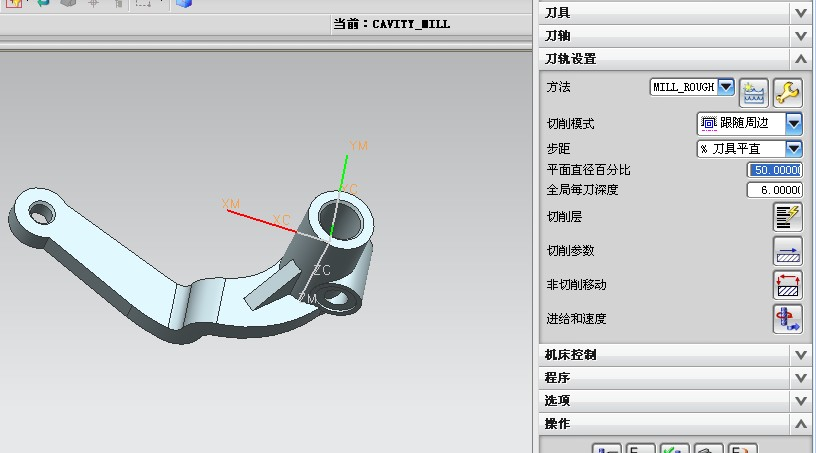Open the Cutting Parameters (切削参数) icon

787,251
